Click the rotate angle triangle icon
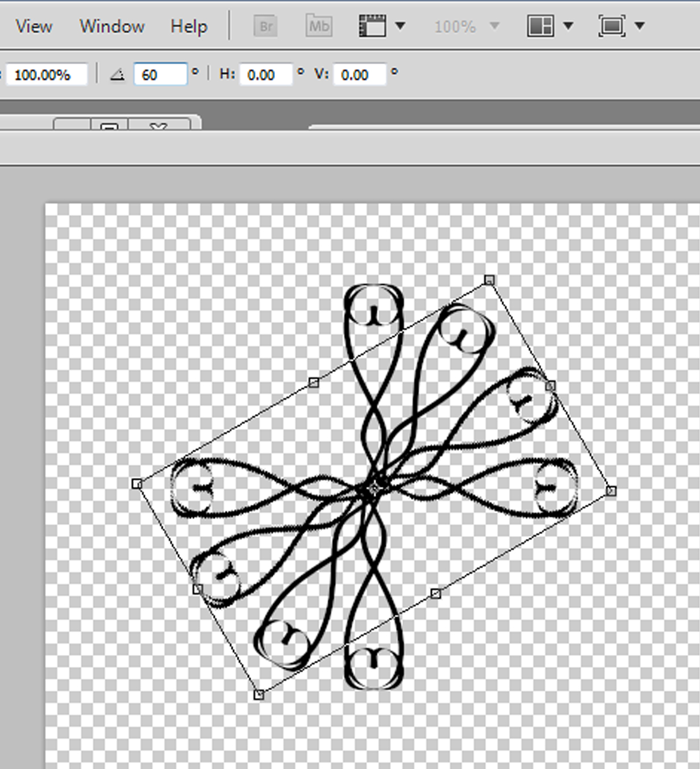The height and width of the screenshot is (769, 700). 117,74
